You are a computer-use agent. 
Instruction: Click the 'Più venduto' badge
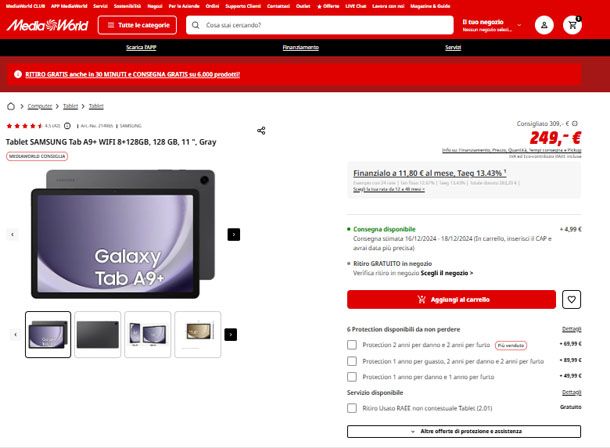pyautogui.click(x=511, y=345)
